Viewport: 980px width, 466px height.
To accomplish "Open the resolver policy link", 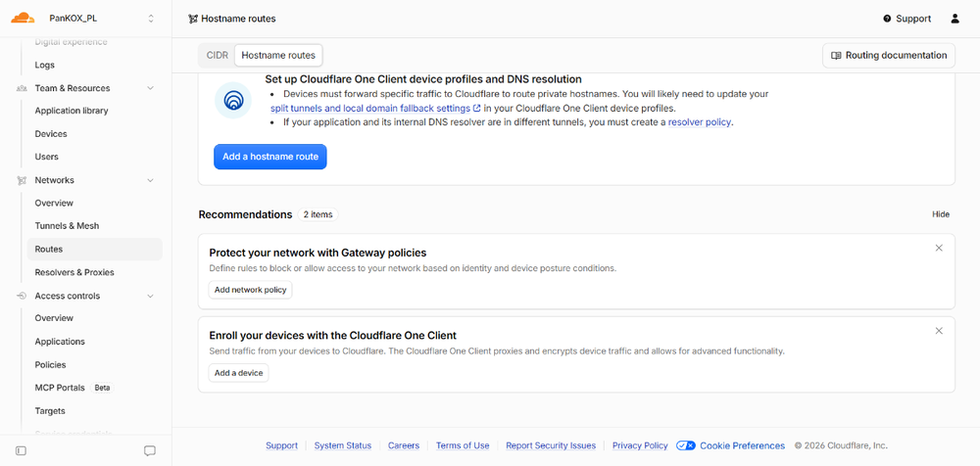I will [x=700, y=121].
